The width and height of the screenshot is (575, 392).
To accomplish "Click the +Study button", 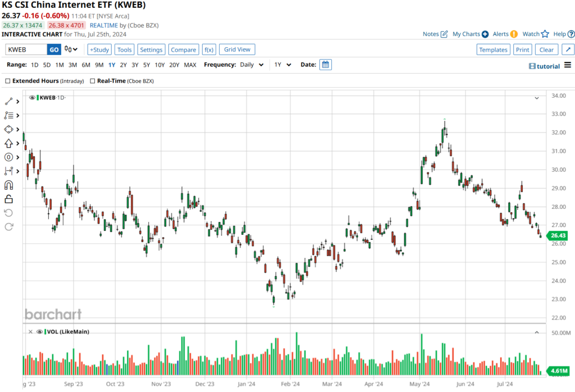I will (99, 49).
